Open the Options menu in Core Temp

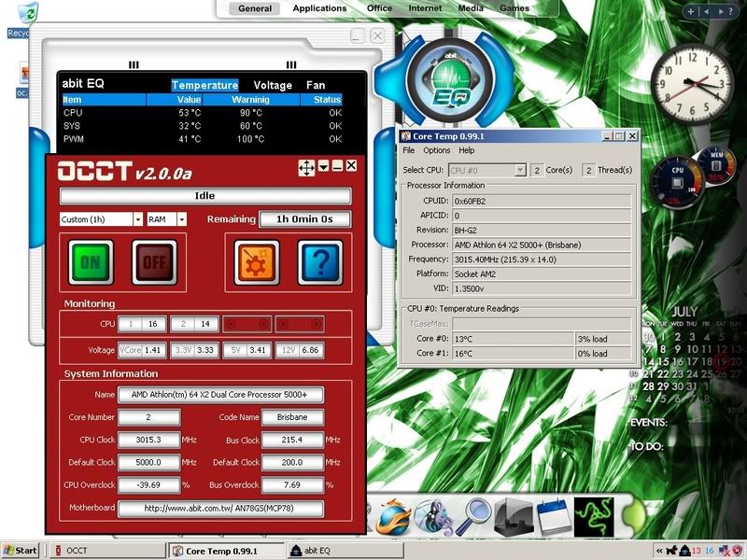point(436,150)
